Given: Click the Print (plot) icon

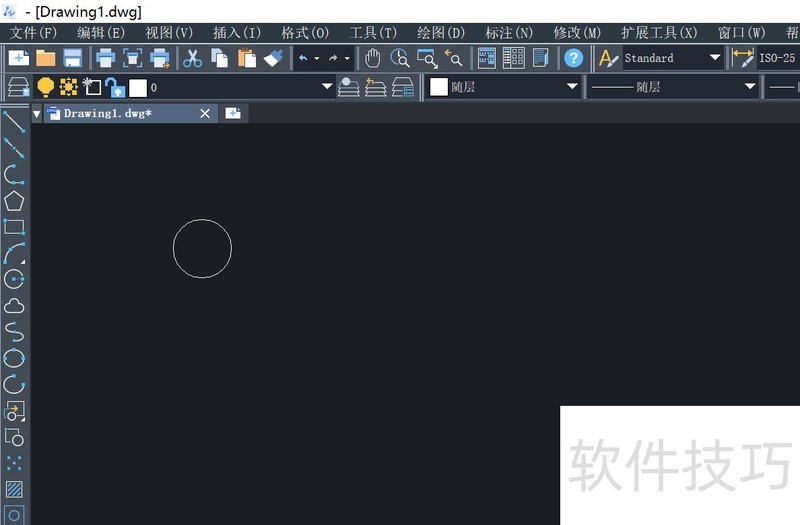Looking at the screenshot, I should (106, 58).
